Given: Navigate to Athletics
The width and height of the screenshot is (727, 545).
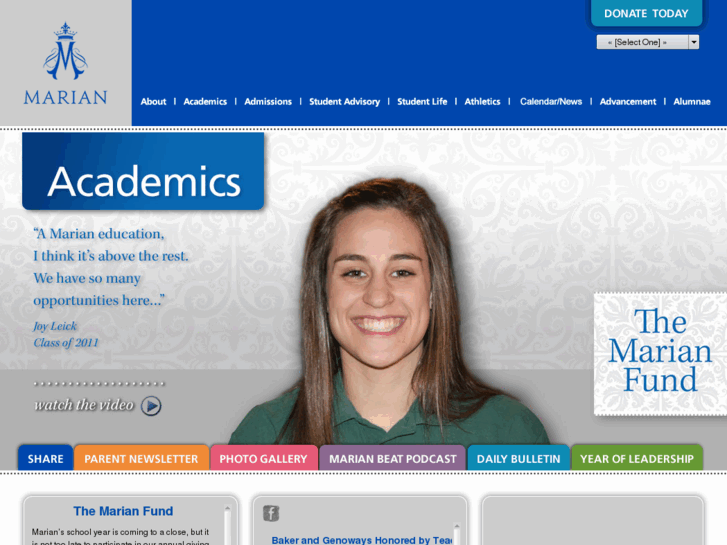Looking at the screenshot, I should [x=482, y=102].
